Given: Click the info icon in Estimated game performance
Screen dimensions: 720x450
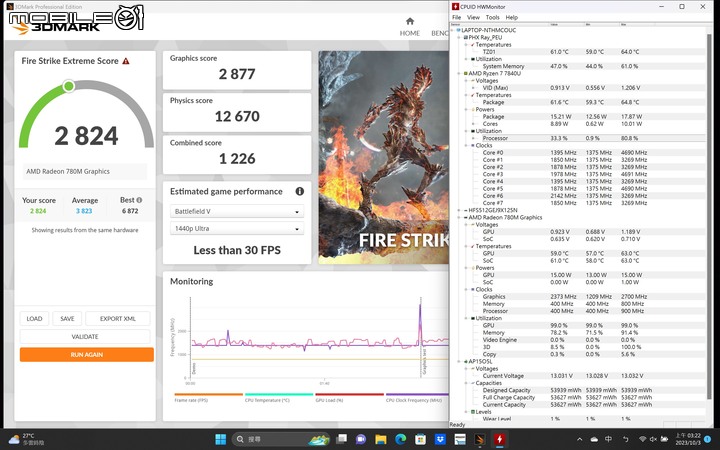Looking at the screenshot, I should click(300, 191).
